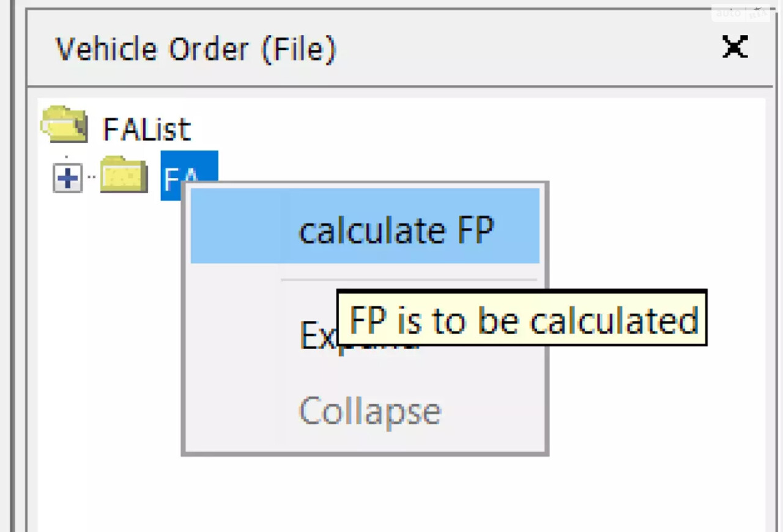This screenshot has height=532, width=783.
Task: Click the blank left icon column beside calculate FP
Action: coord(236,226)
